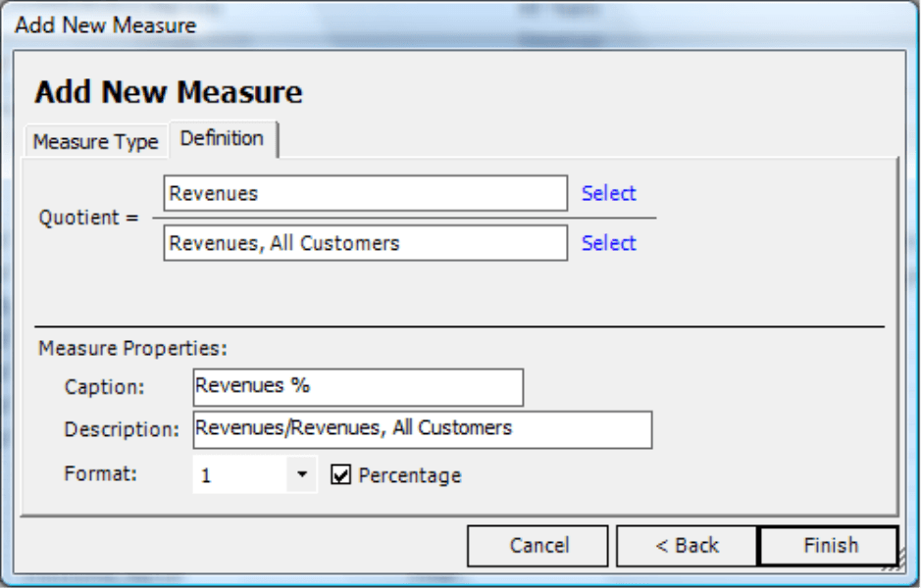Switch to the Measure Type tab
Image resolution: width=921 pixels, height=588 pixels.
tap(96, 141)
